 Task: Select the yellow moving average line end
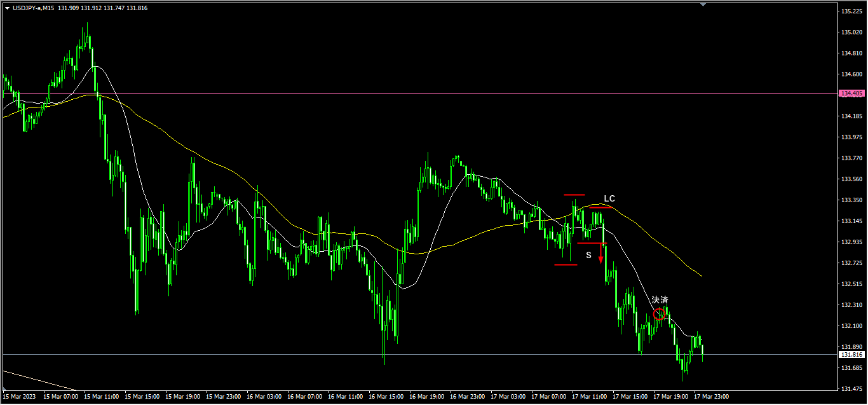point(700,275)
